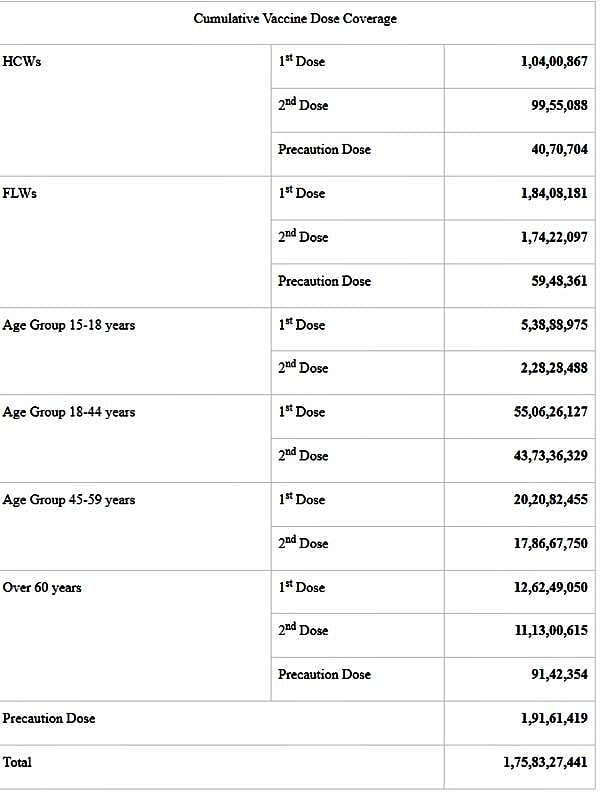
Task: Select the value 20,20,82,455
Action: point(551,500)
